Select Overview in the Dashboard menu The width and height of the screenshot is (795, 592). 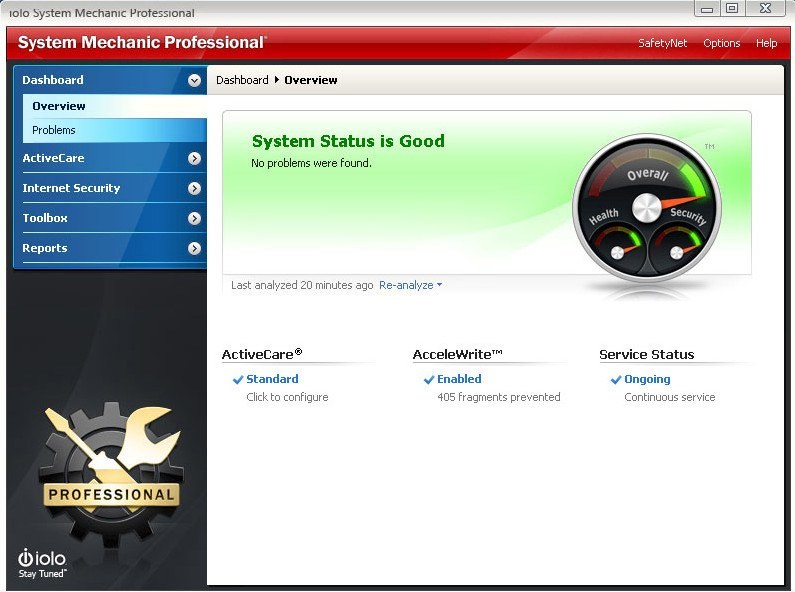click(x=115, y=106)
